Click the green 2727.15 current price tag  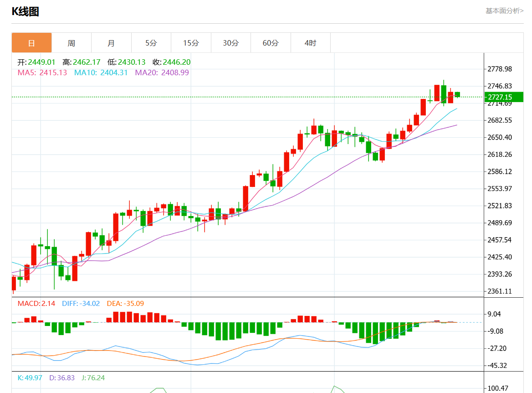point(504,97)
